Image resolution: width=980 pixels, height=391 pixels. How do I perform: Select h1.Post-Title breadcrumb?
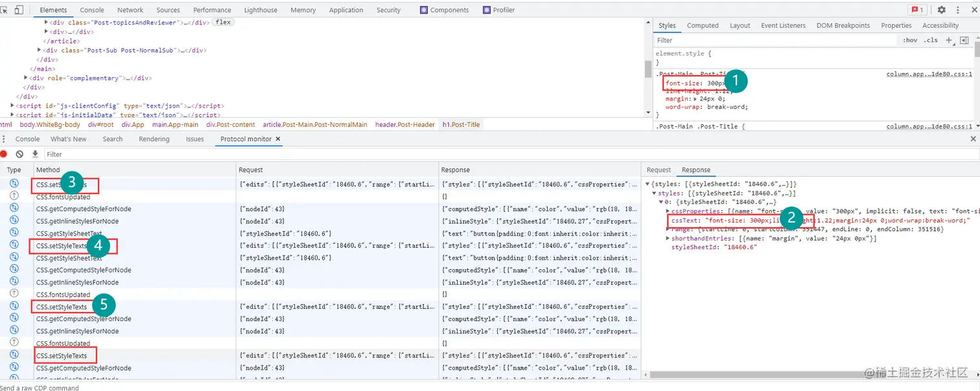tap(461, 124)
